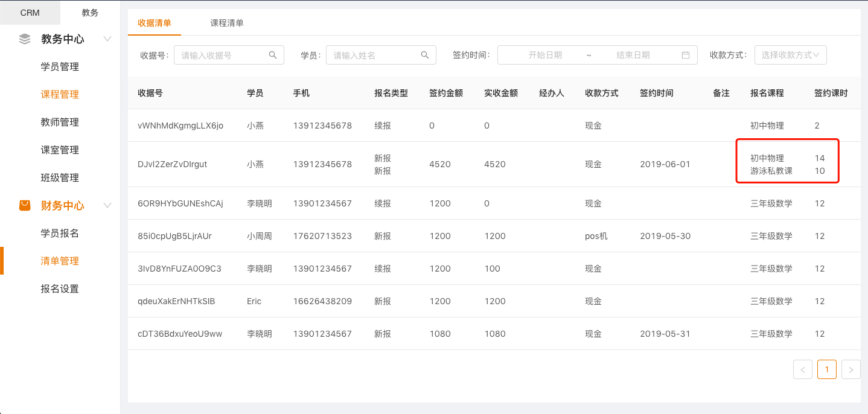
Task: Focus the 请输入收据号 input field
Action: [x=222, y=55]
